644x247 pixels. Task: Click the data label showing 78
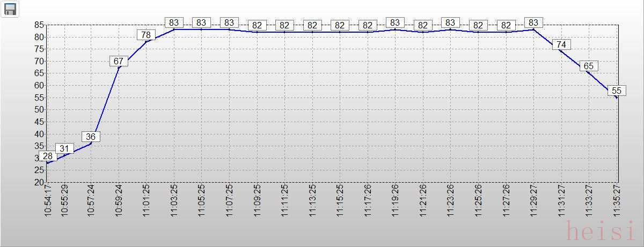click(x=146, y=35)
